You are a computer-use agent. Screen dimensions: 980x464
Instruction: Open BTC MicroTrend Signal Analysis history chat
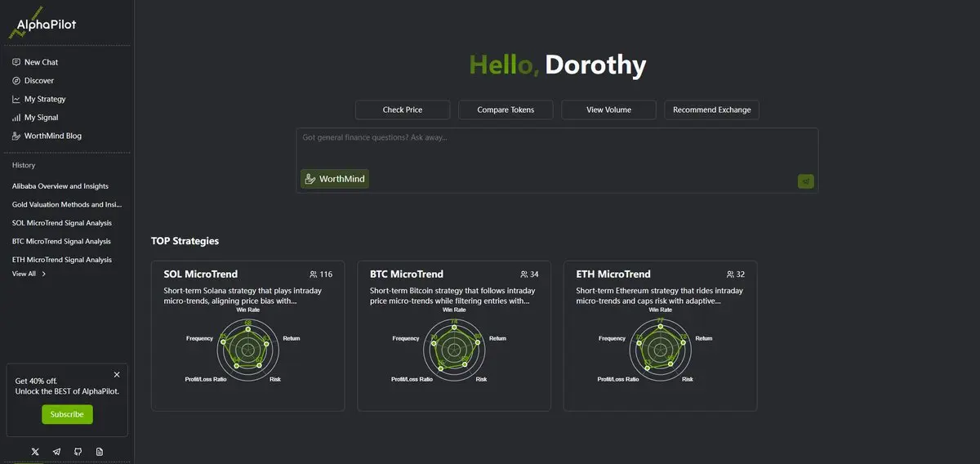[x=62, y=241]
